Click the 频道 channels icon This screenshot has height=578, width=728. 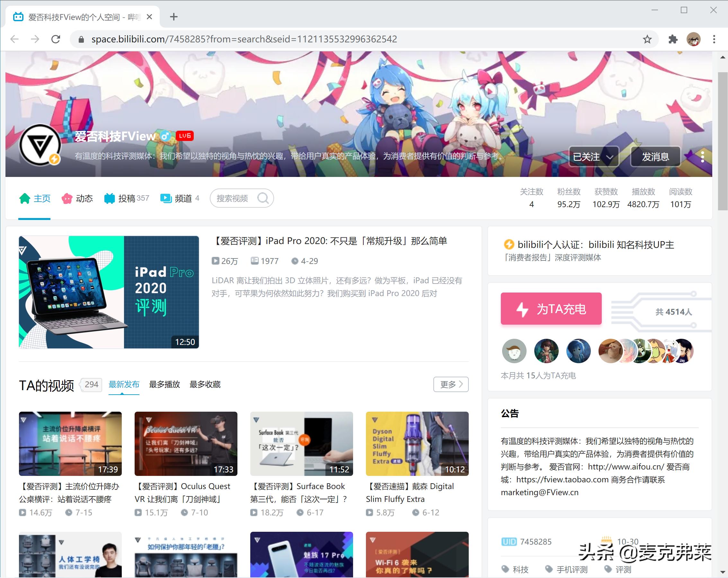[x=166, y=198]
